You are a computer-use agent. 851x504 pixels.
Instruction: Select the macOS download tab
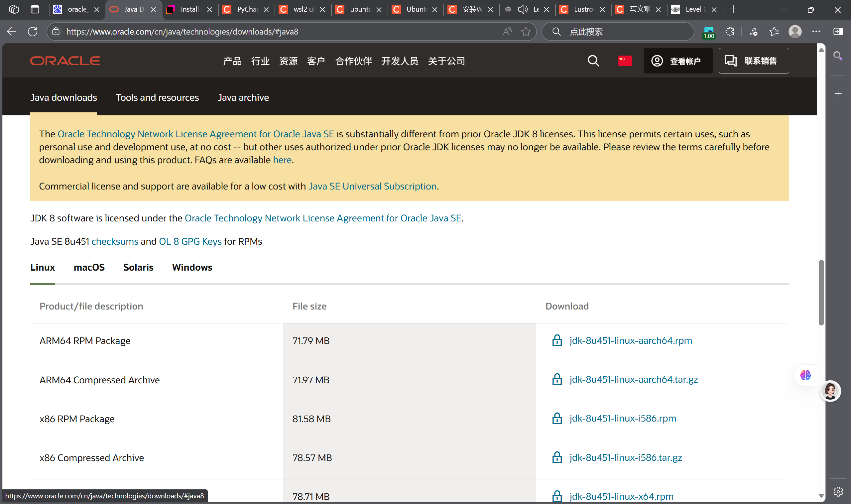pos(89,267)
